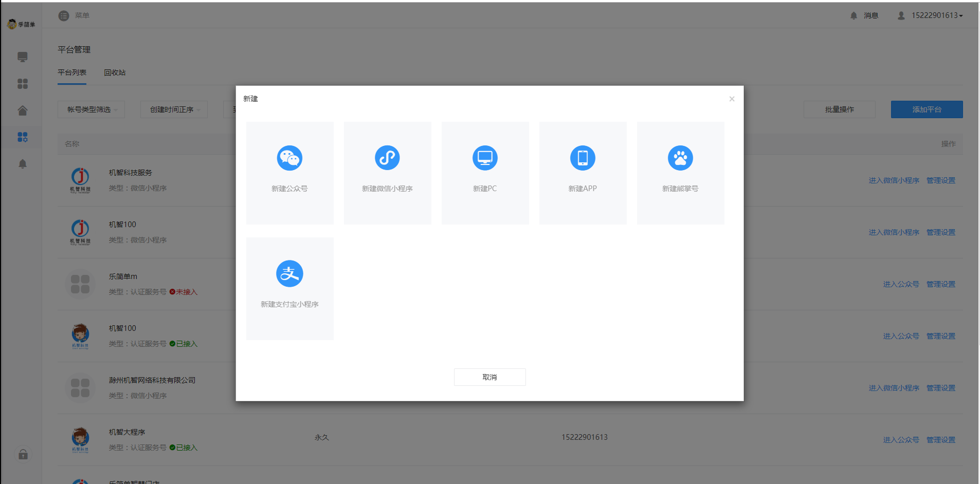The image size is (980, 484).
Task: Choose the PC monitor icon
Action: click(x=485, y=158)
